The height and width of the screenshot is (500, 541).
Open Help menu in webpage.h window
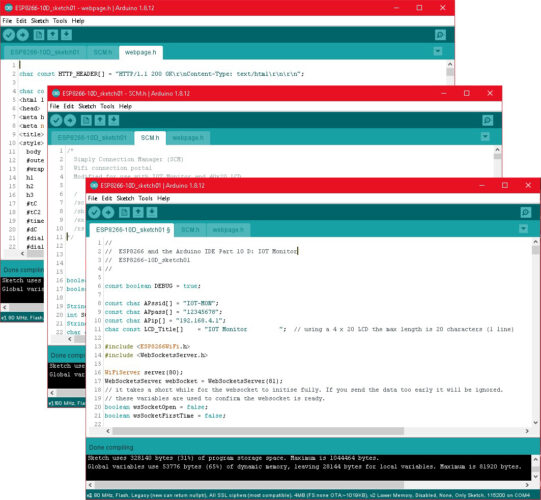pyautogui.click(x=78, y=21)
